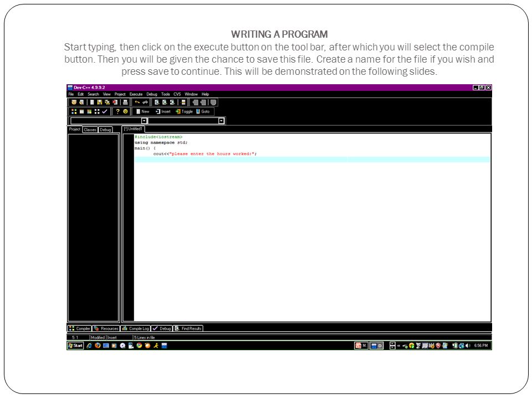Image resolution: width=532 pixels, height=399 pixels.
Task: Click the New project icon in toolbar
Action: pyautogui.click(x=74, y=102)
